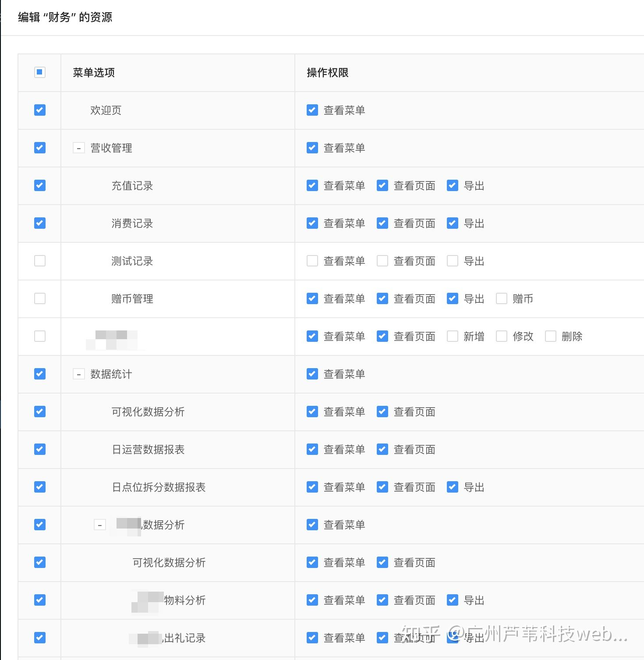644x660 pixels.
Task: Enable 导出 for 测试记录
Action: [x=452, y=261]
